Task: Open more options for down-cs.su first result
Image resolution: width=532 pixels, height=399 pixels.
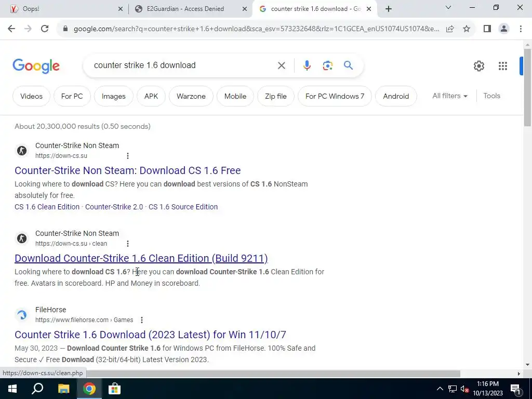Action: point(128,156)
